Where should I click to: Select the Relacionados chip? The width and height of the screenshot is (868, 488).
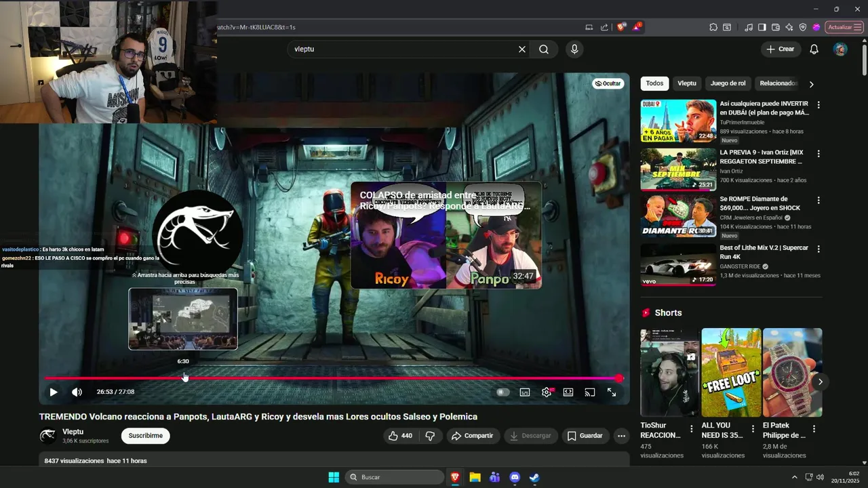pyautogui.click(x=777, y=83)
